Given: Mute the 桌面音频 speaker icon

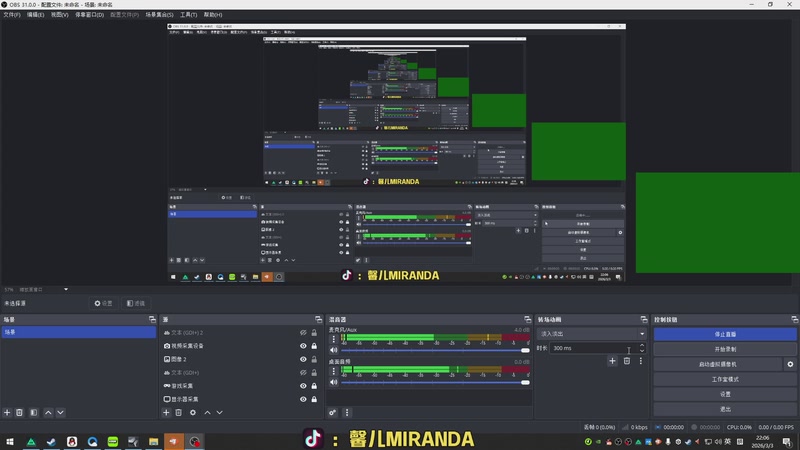Looking at the screenshot, I should [334, 382].
